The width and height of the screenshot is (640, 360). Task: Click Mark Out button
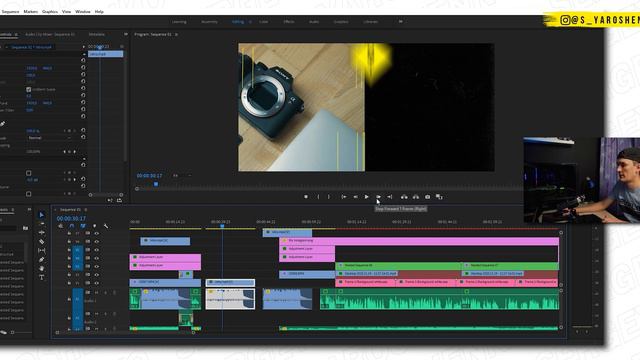(x=329, y=197)
